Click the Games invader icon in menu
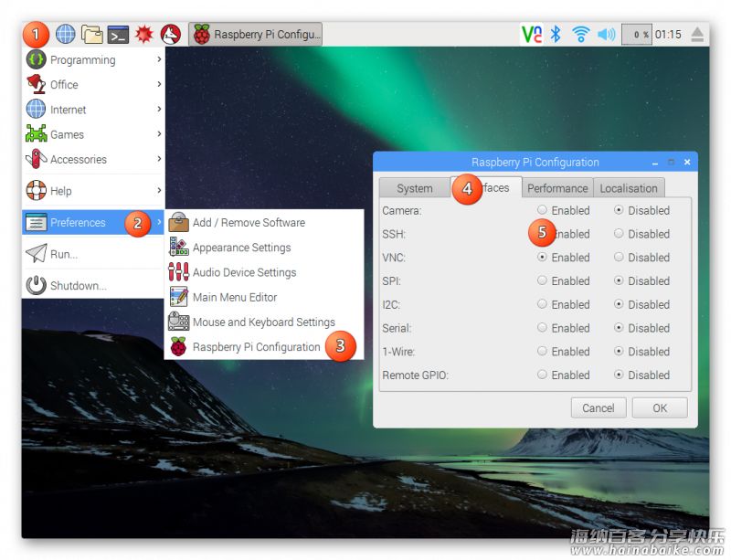Screen dimensions: 731x560 36,133
